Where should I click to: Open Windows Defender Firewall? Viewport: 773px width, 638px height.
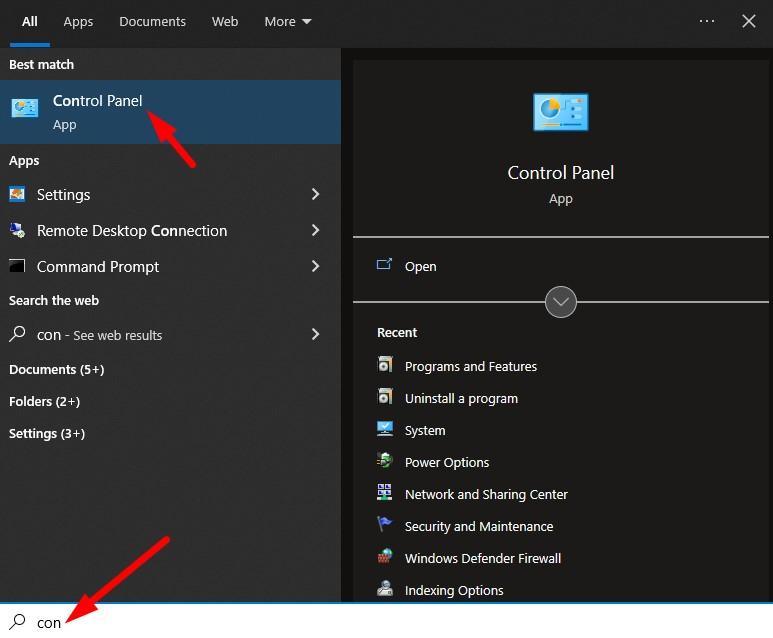click(483, 558)
